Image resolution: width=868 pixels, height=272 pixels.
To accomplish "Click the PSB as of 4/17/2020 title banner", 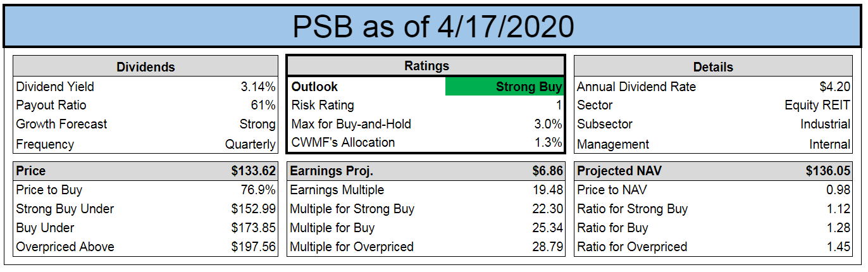I will 433,27.
